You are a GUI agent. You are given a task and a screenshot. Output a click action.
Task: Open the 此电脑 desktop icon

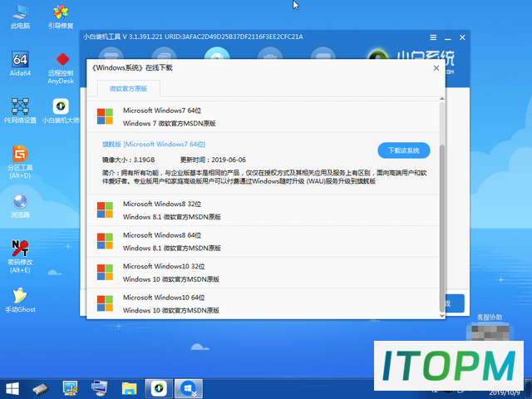coord(20,17)
